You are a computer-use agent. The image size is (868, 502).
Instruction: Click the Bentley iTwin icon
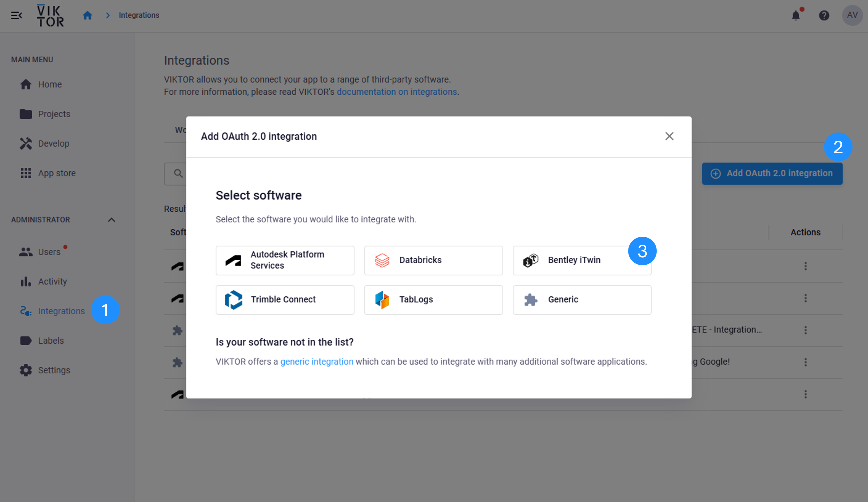point(531,261)
